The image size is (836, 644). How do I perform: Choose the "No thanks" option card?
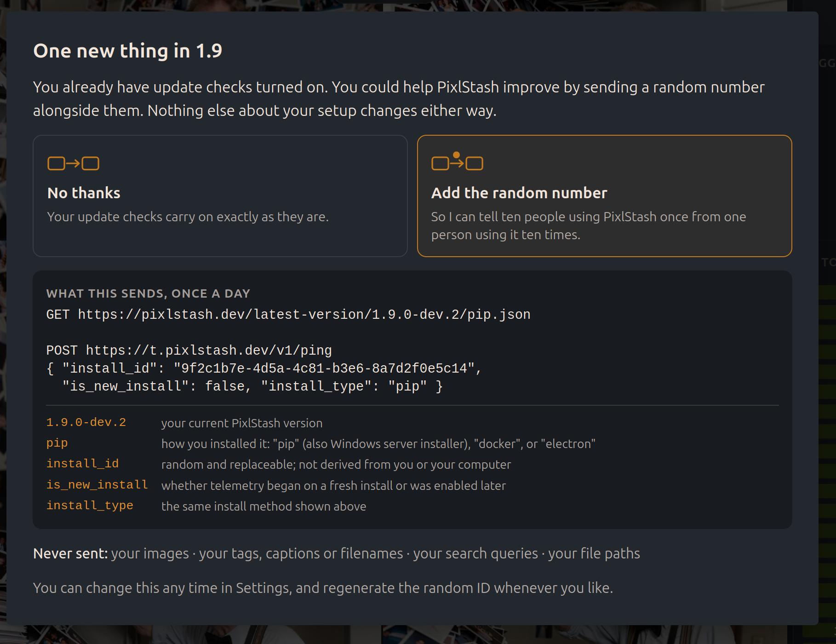[x=220, y=196]
